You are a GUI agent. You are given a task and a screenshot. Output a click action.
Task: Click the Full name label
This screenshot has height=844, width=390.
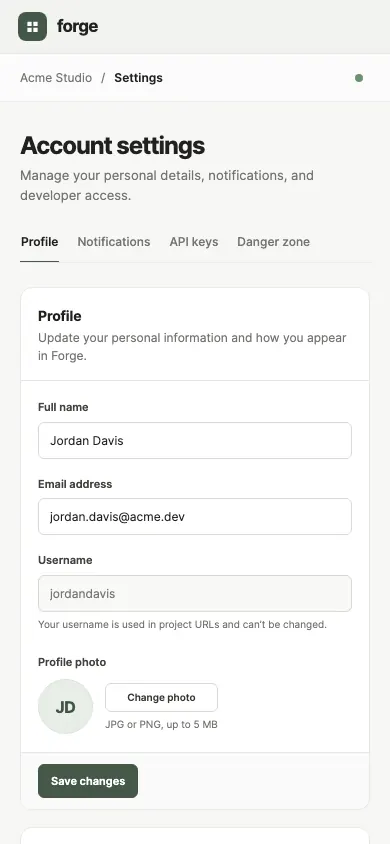63,407
